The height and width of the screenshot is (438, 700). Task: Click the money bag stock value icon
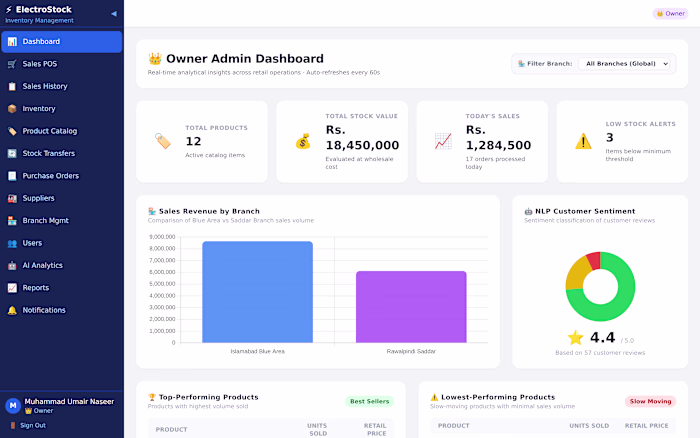(303, 141)
